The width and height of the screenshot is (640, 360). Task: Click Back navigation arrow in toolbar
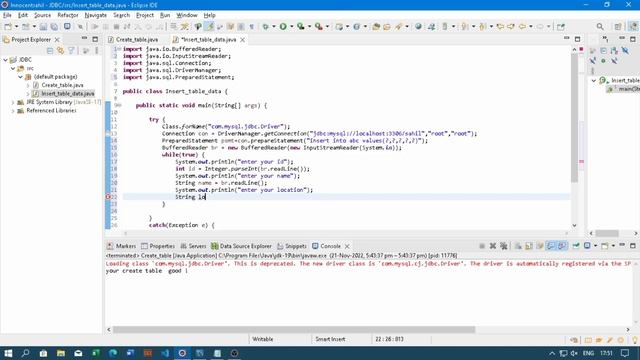[x=522, y=27]
